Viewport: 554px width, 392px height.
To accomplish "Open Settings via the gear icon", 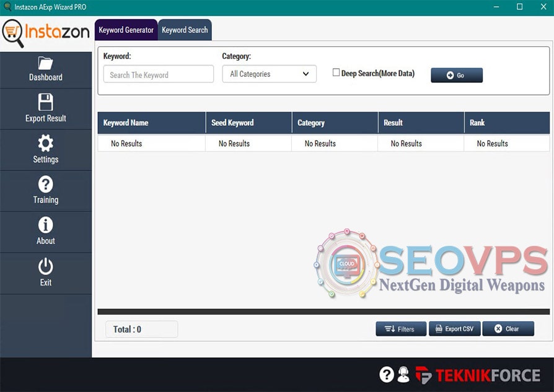I will click(46, 143).
